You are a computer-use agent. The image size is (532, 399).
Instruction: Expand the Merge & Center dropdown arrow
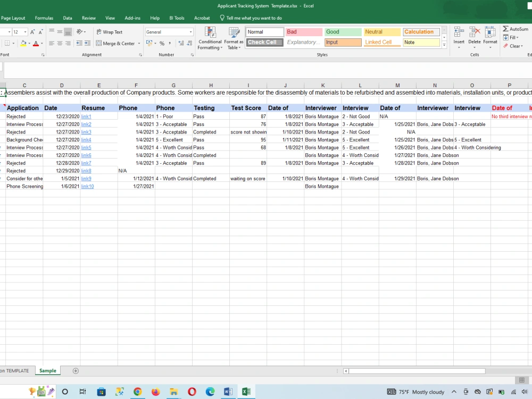(139, 44)
